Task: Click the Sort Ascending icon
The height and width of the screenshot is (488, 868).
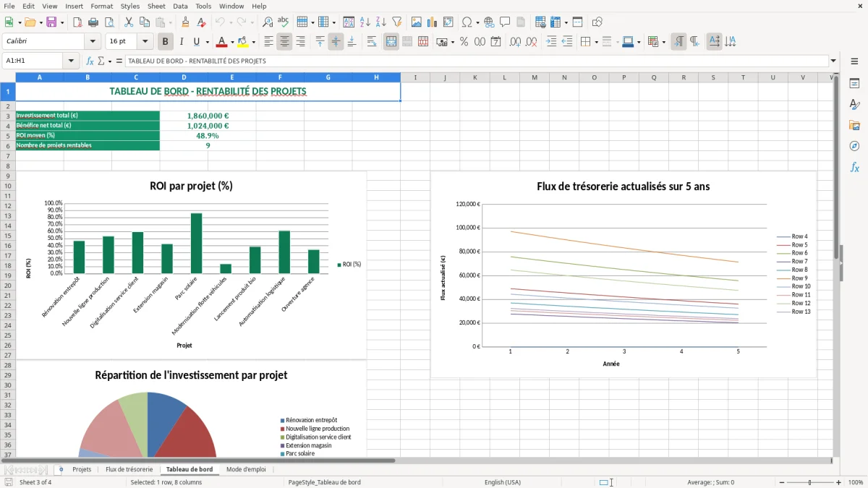Action: point(365,22)
